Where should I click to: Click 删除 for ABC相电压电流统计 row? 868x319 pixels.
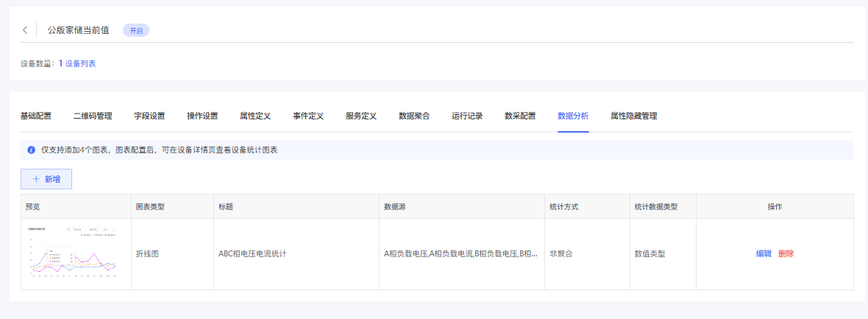click(x=786, y=253)
